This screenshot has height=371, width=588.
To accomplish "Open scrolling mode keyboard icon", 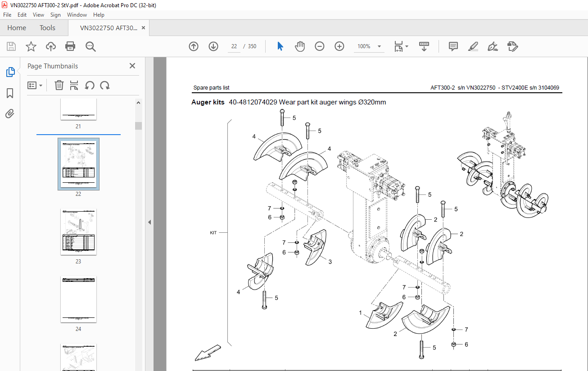I will click(x=424, y=46).
